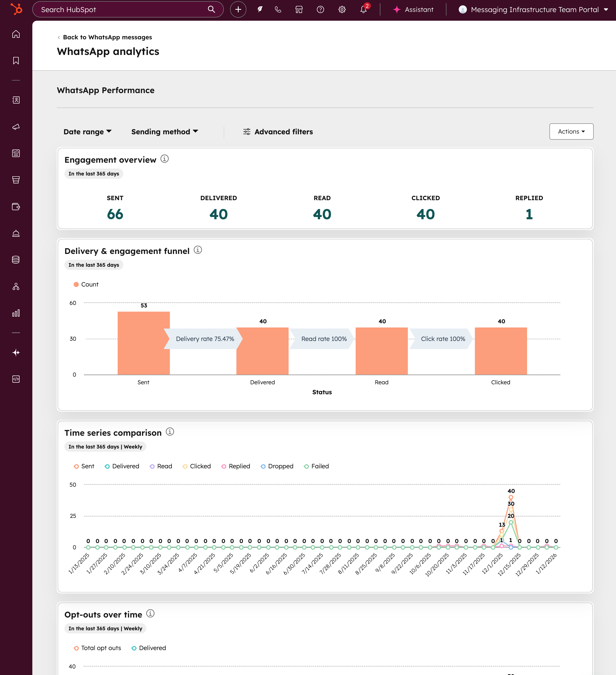616x675 pixels.
Task: Toggle Total opt outs legend item
Action: (97, 648)
